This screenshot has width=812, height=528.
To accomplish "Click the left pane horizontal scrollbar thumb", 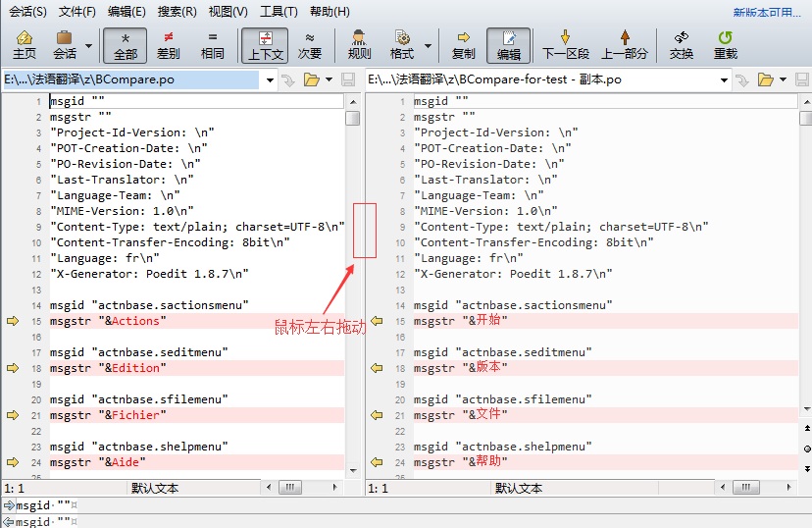I will [x=290, y=487].
